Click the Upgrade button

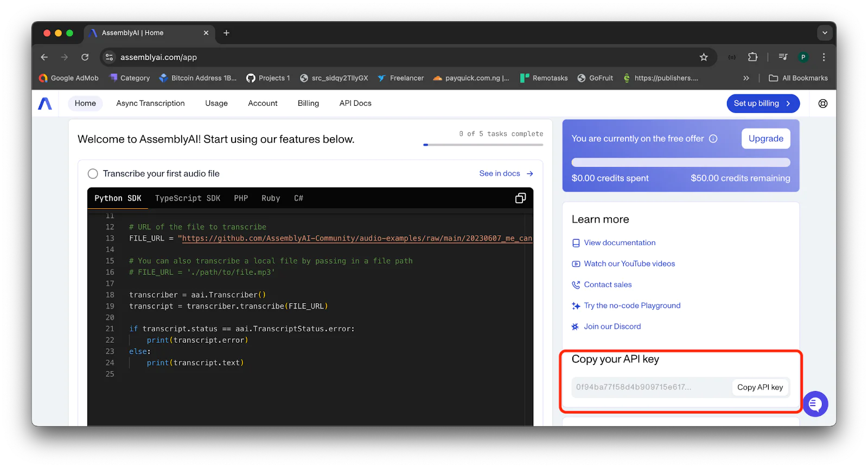click(x=765, y=138)
